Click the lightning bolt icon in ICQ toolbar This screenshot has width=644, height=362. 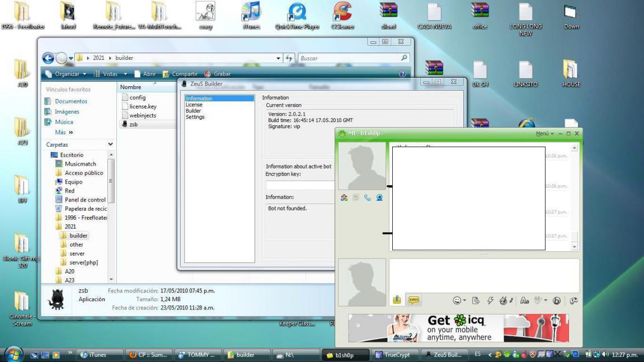click(x=490, y=300)
